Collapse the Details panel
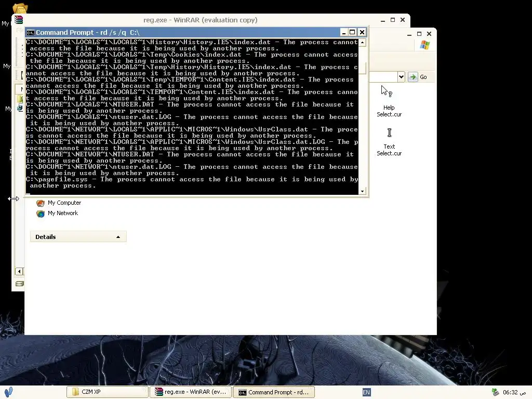The image size is (532, 399). point(118,237)
